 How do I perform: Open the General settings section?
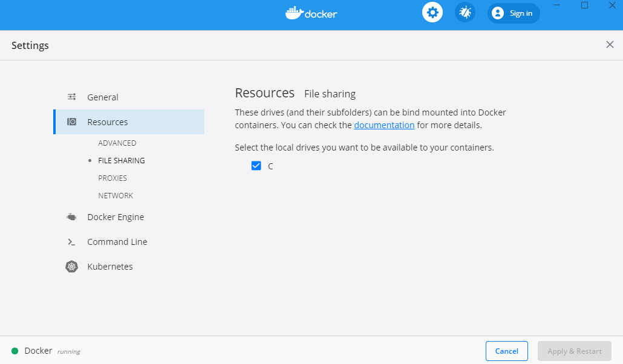tap(102, 97)
